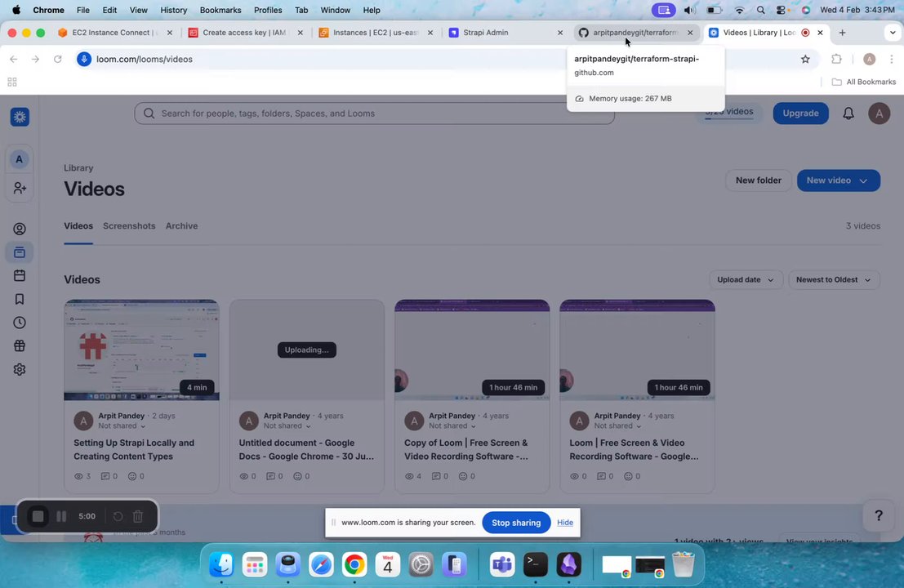Screen dimensions: 904x588
Task: Click the reactions icon on Untitled document card
Action: (297, 476)
